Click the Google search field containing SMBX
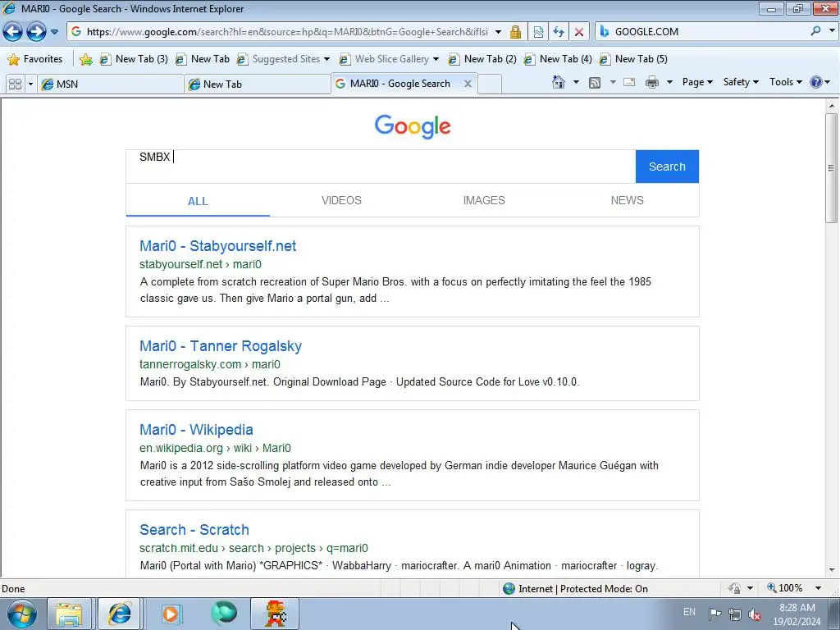The image size is (840, 630). [x=381, y=167]
